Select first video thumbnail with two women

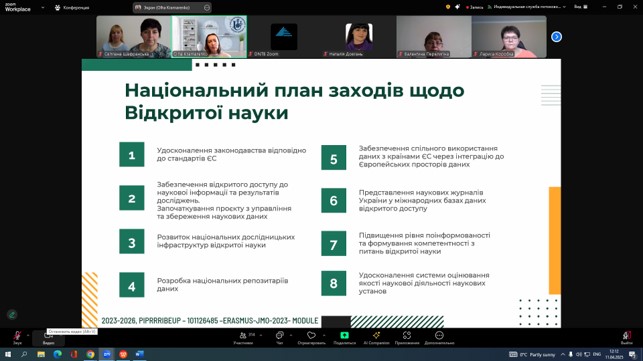coord(134,37)
